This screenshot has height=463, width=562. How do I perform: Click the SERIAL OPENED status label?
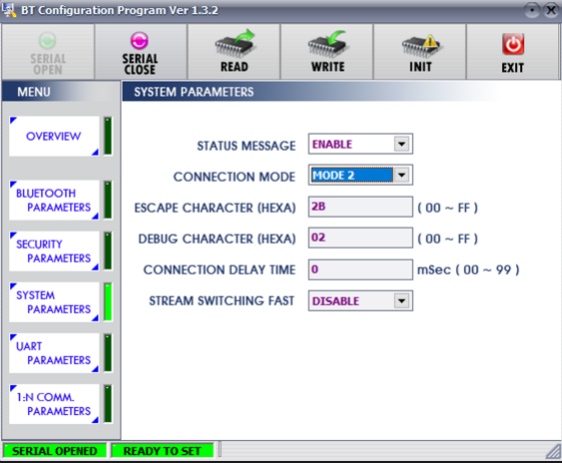(55, 450)
